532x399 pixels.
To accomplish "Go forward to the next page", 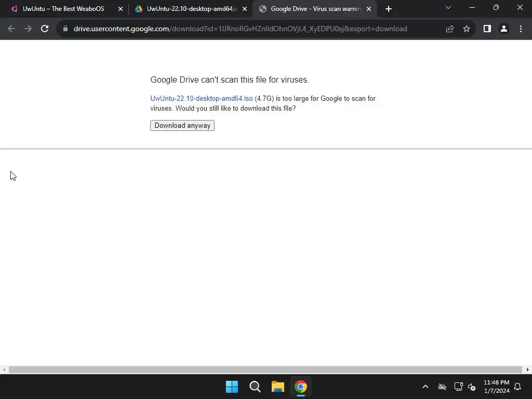I will (28, 29).
